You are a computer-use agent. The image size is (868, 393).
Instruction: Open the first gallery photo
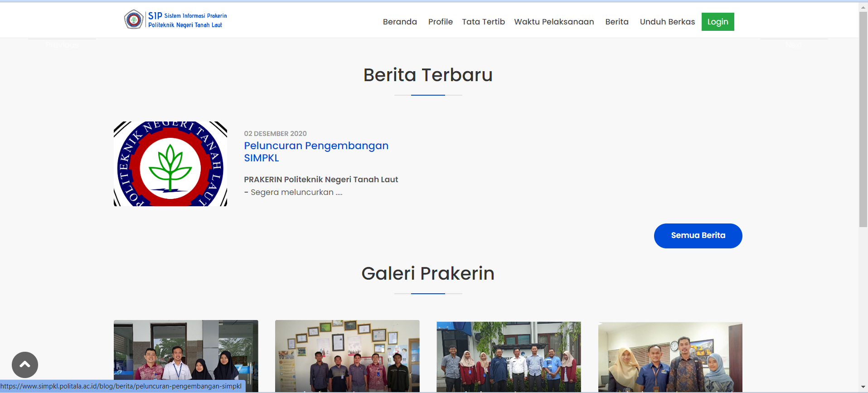pyautogui.click(x=186, y=356)
